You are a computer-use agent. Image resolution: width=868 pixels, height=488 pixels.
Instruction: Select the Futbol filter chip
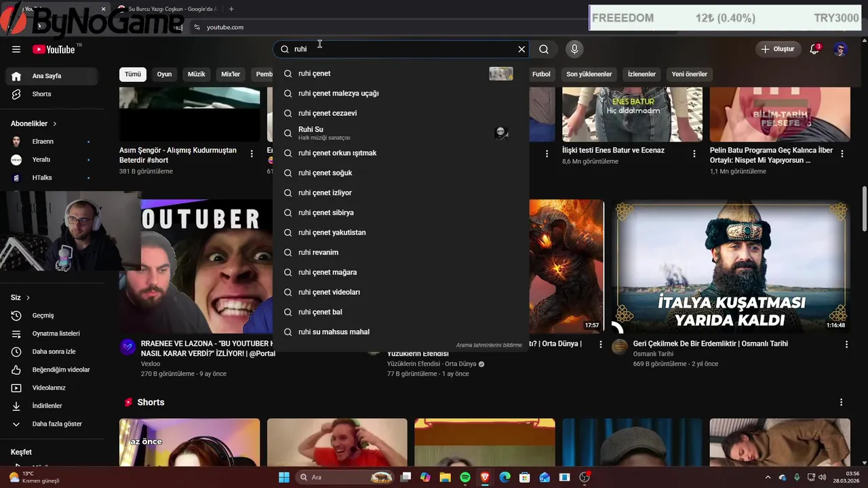541,74
